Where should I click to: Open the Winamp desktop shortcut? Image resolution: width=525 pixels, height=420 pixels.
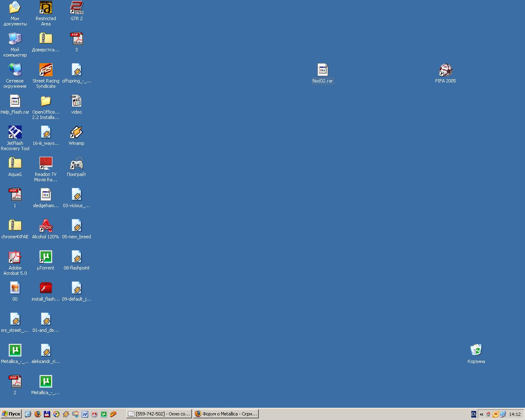(76, 133)
